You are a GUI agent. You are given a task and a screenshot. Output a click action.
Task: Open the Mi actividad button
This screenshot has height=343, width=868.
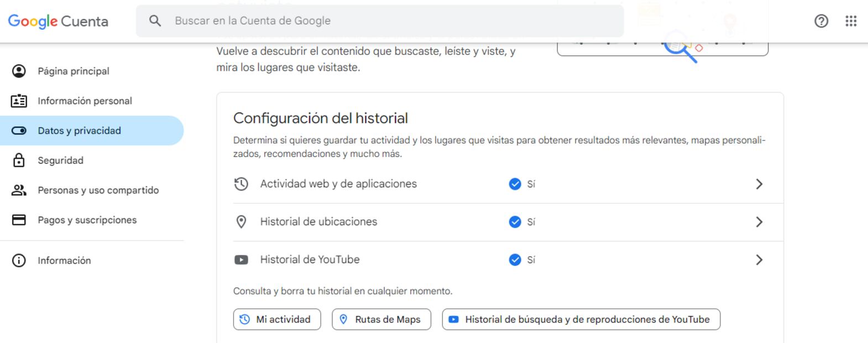[277, 319]
